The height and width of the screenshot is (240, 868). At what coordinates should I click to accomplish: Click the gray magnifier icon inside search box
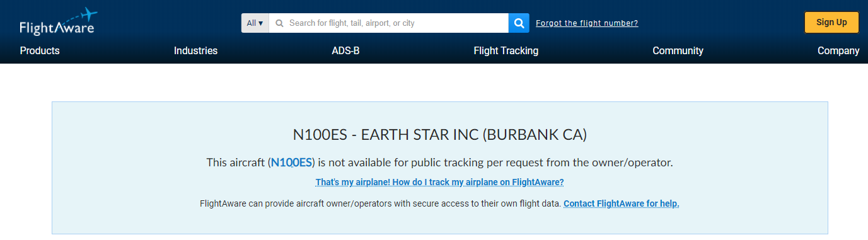pos(280,23)
